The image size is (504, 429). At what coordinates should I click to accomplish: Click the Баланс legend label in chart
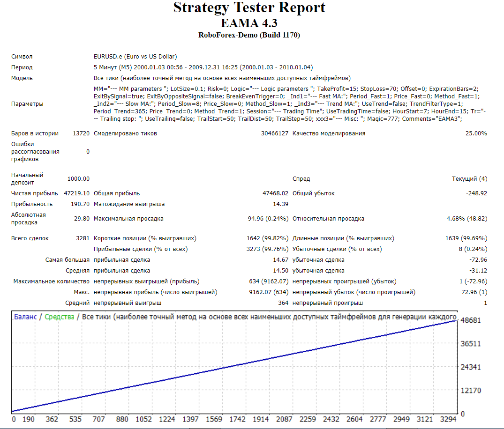point(25,317)
